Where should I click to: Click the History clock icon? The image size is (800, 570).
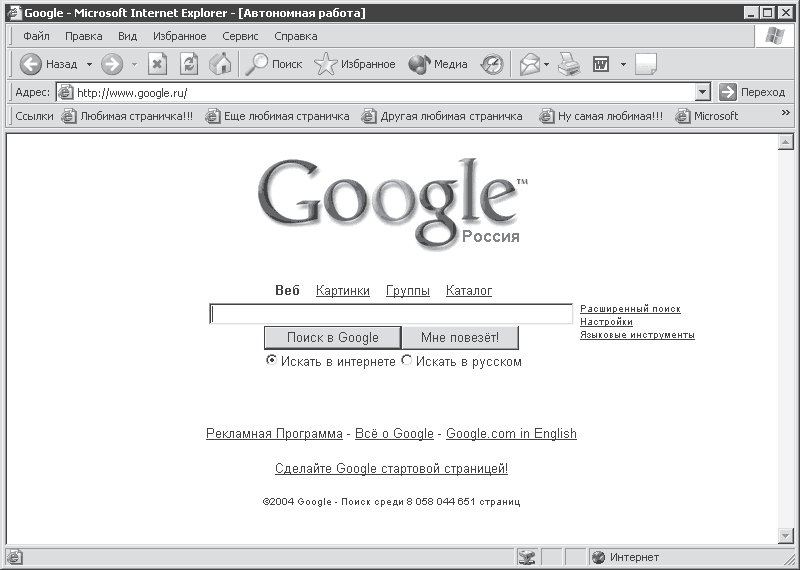(x=492, y=64)
